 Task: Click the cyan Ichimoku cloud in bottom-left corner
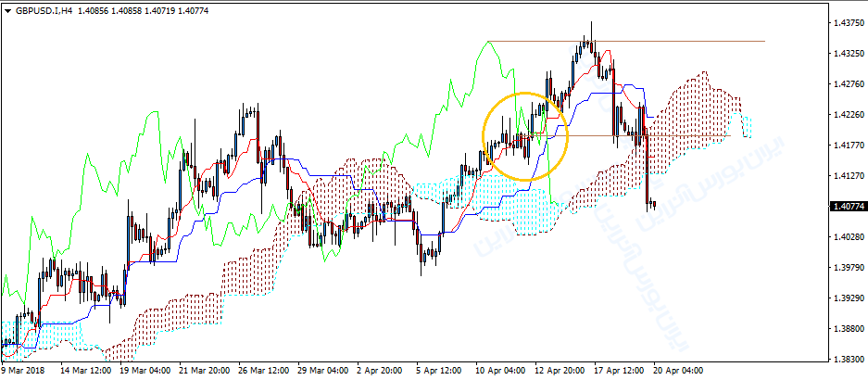pyautogui.click(x=14, y=332)
